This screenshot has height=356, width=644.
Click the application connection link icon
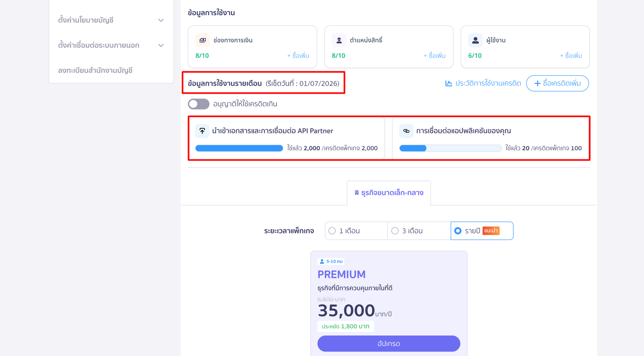406,131
